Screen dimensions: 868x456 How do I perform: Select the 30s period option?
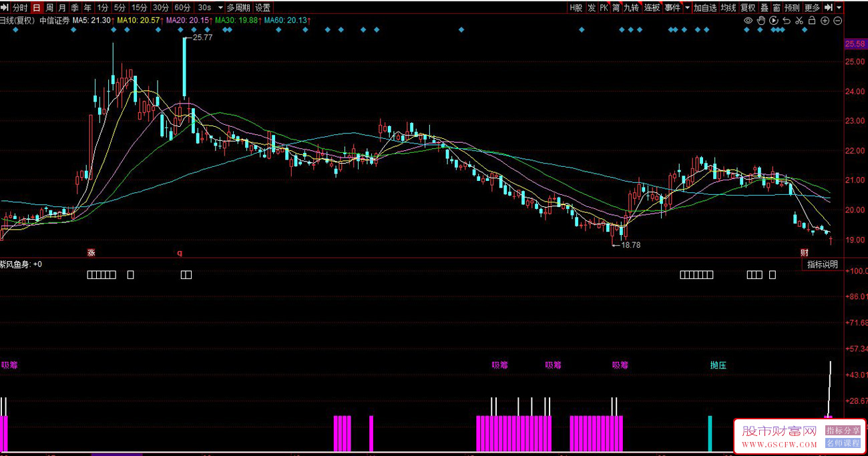204,7
